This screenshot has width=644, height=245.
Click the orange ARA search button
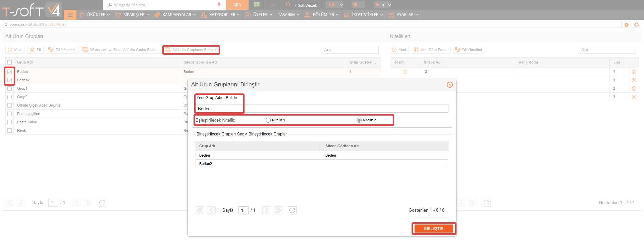[x=237, y=5]
